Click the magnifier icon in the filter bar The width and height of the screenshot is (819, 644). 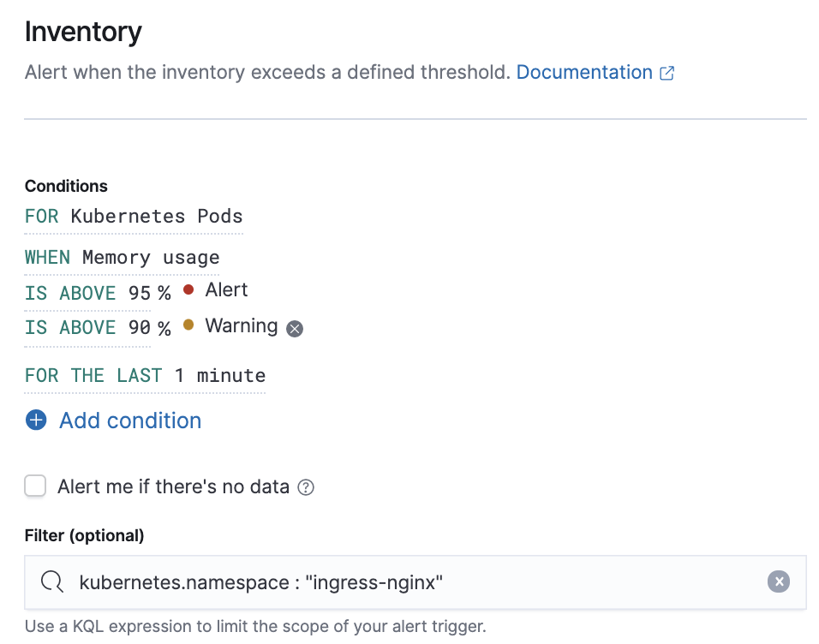point(52,581)
